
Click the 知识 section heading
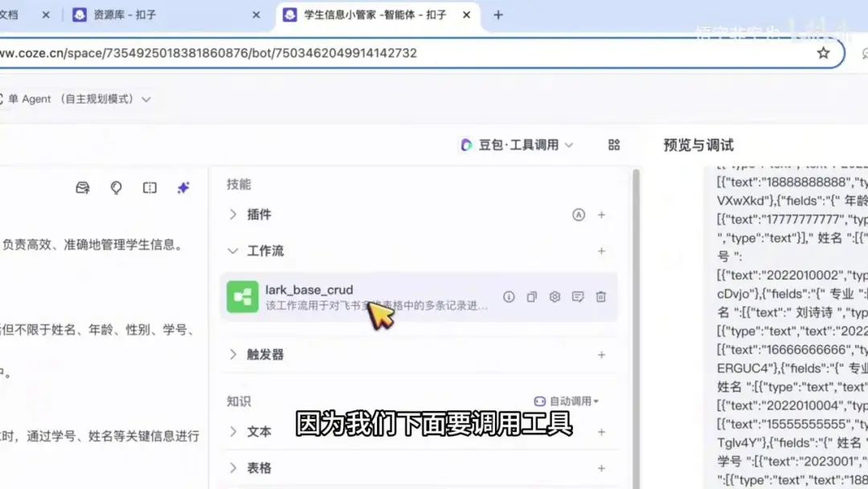pos(239,401)
